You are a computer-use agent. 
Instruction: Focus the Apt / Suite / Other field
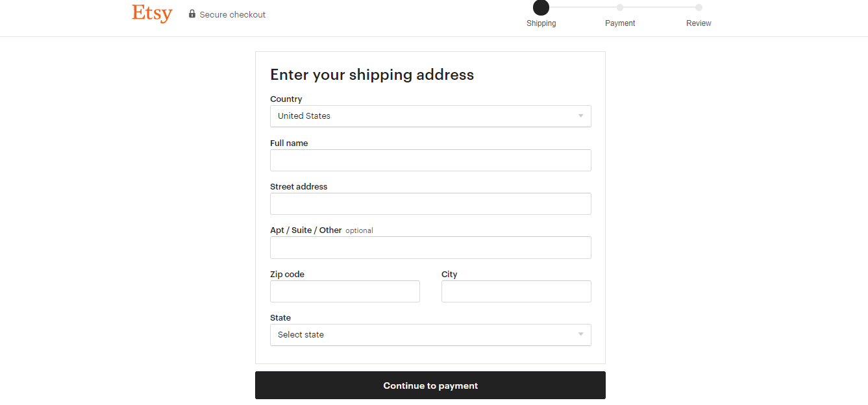click(x=430, y=247)
